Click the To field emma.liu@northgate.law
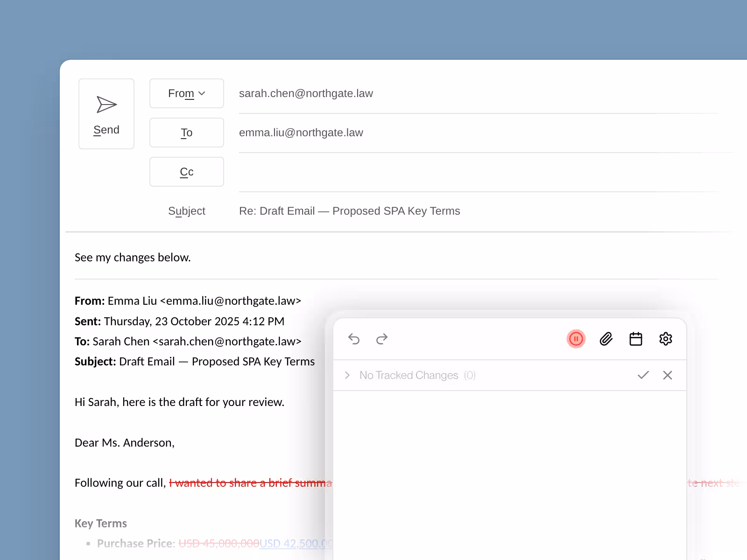The width and height of the screenshot is (747, 560). click(x=301, y=133)
